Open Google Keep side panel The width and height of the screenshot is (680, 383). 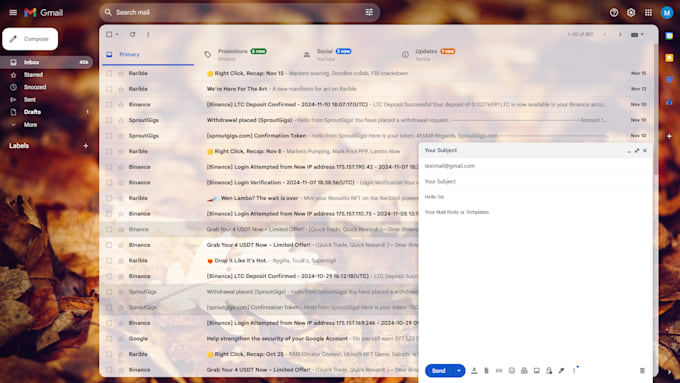click(669, 58)
